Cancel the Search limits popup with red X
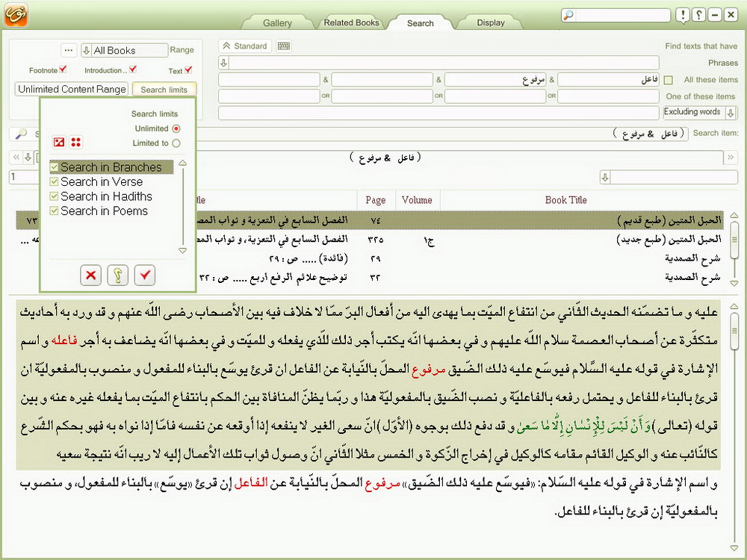The height and width of the screenshot is (560, 747). click(x=90, y=276)
